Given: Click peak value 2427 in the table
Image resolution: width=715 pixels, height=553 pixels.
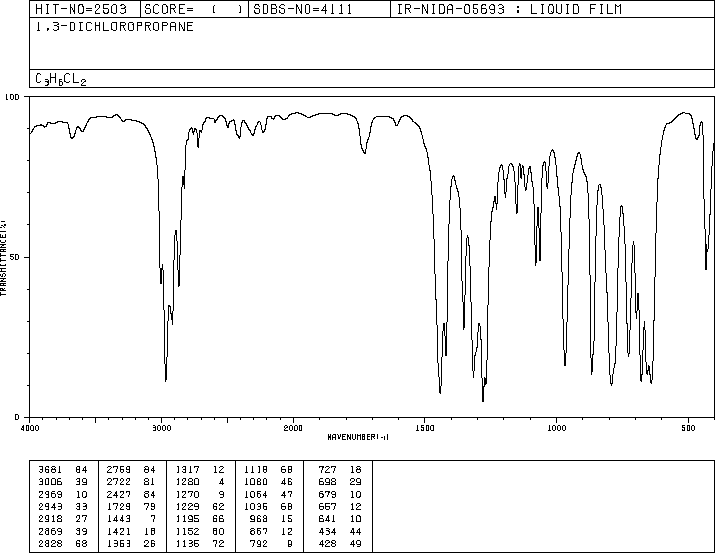Looking at the screenshot, I should coord(119,494).
